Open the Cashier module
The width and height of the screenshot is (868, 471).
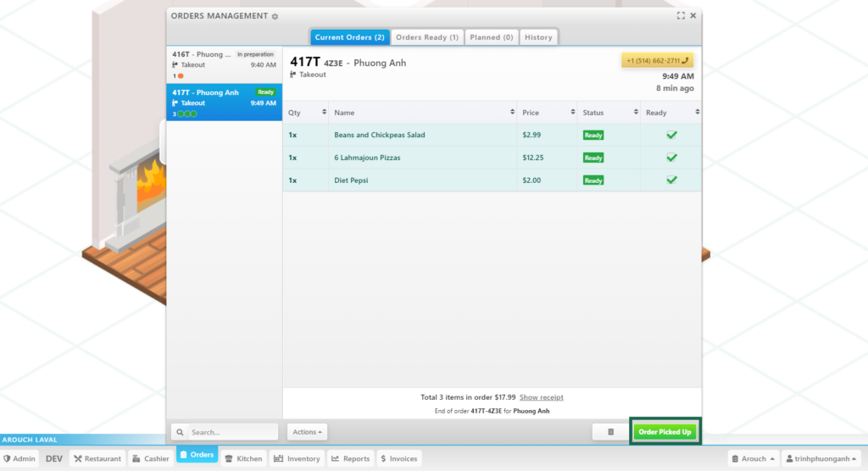pos(151,458)
